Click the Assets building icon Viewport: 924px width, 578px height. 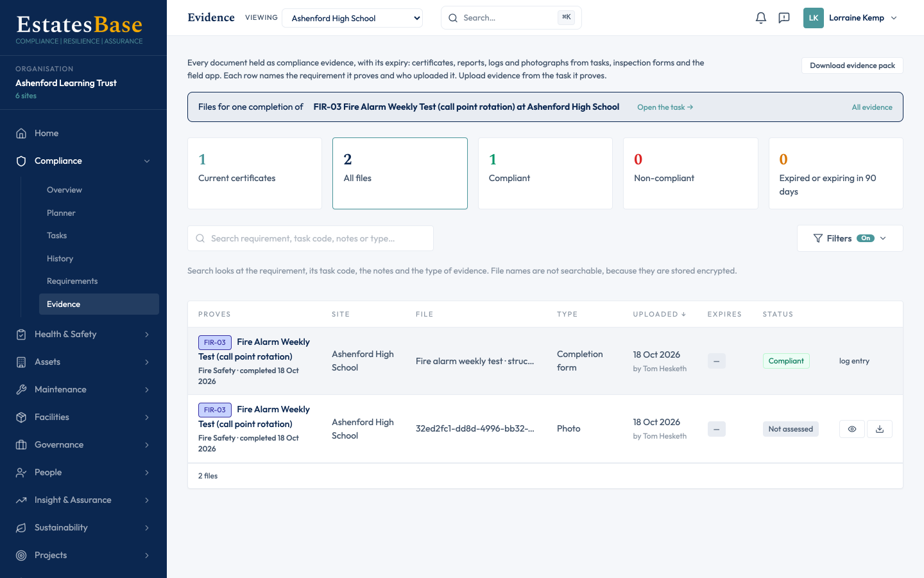point(21,362)
